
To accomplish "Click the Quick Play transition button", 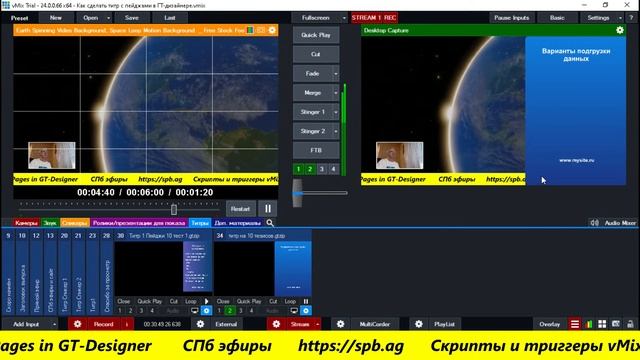I will [x=316, y=35].
